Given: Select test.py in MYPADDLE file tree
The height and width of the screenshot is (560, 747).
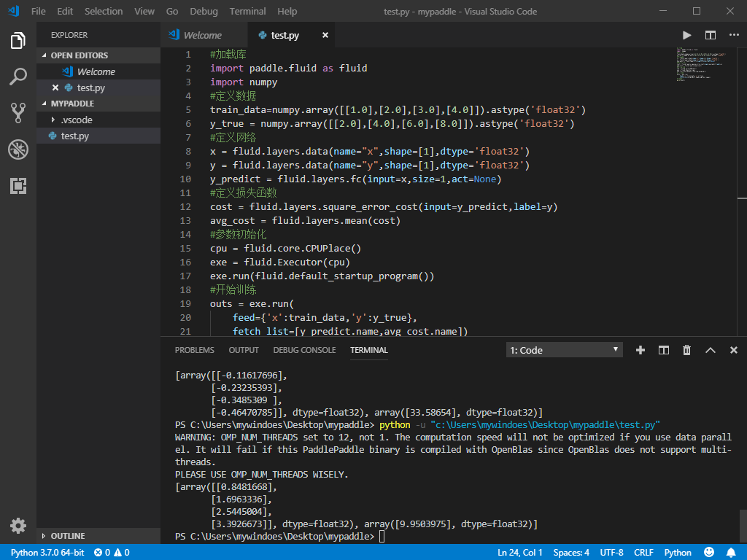Looking at the screenshot, I should click(x=98, y=136).
